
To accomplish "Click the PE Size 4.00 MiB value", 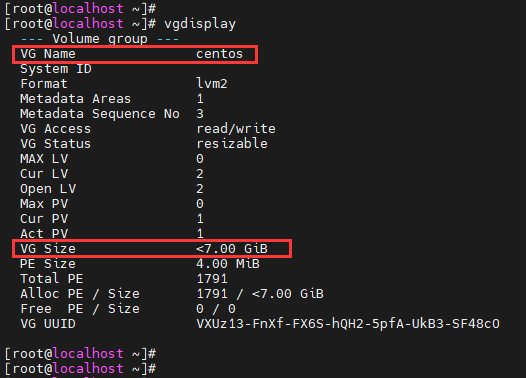I will pos(228,264).
